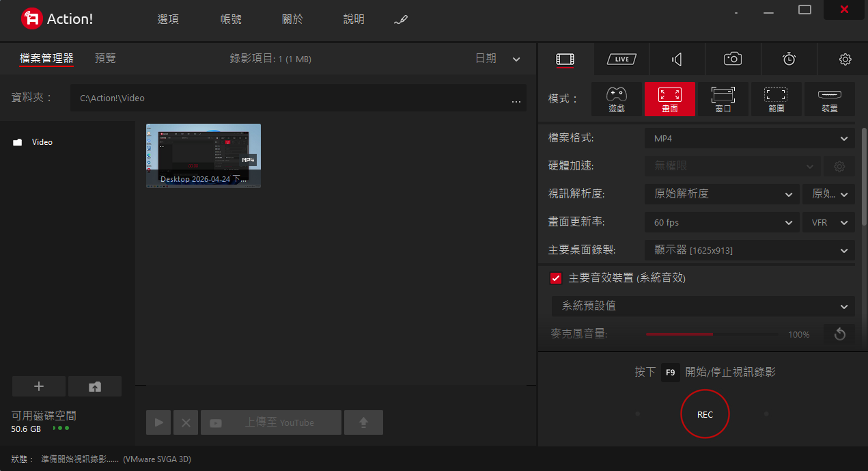The image size is (868, 471).
Task: Select the device recording mode
Action: point(829,99)
